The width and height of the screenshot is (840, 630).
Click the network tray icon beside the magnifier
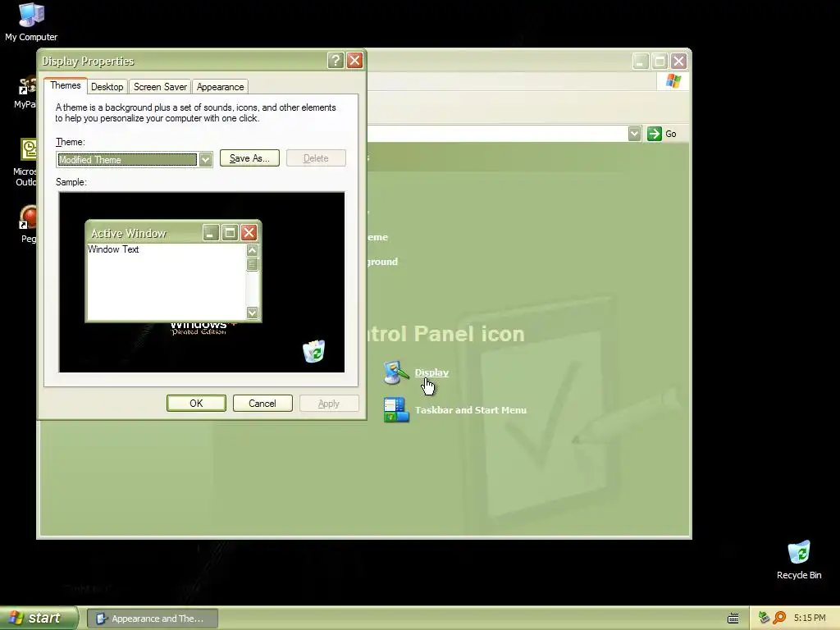click(764, 618)
